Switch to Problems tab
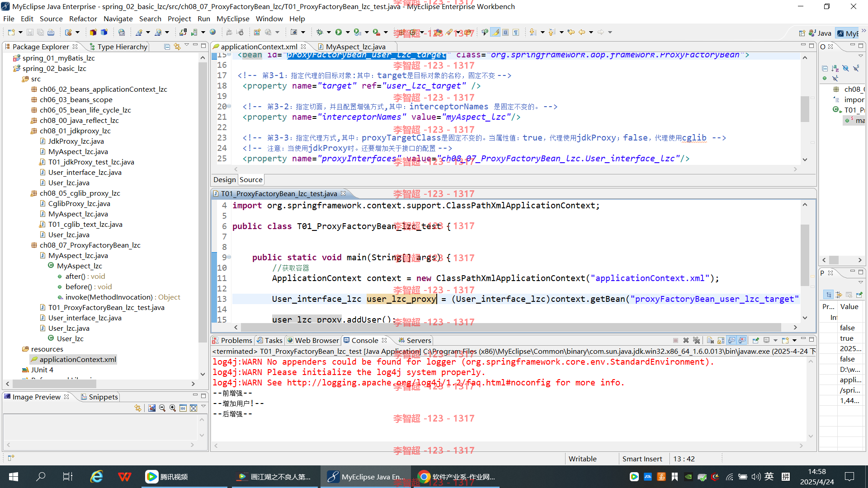Viewport: 868px width, 488px height. (232, 340)
